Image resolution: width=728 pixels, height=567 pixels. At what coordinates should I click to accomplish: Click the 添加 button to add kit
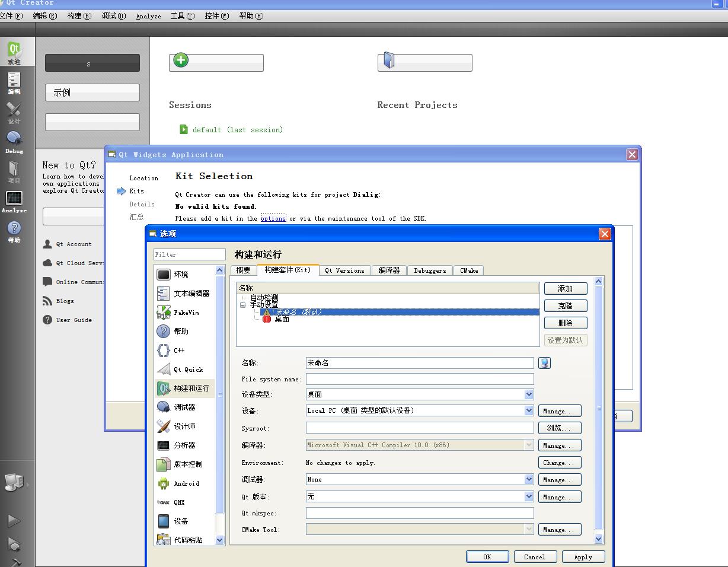click(566, 289)
